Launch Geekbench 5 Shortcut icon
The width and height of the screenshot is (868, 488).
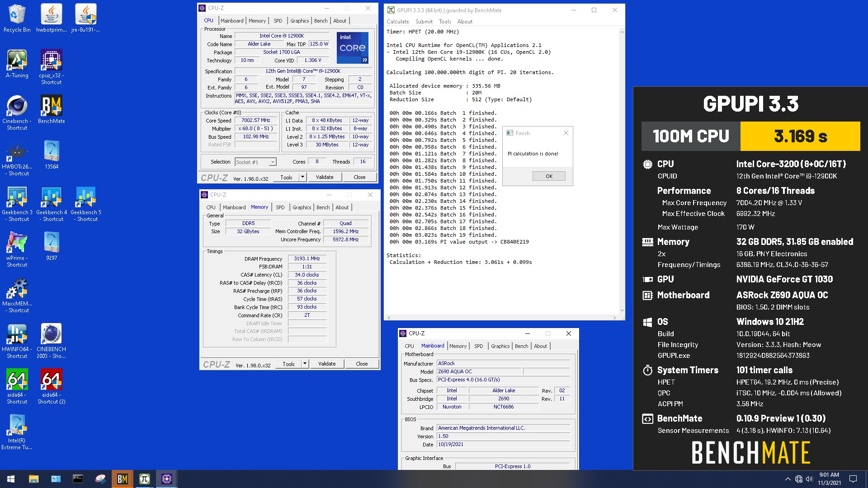[86, 204]
